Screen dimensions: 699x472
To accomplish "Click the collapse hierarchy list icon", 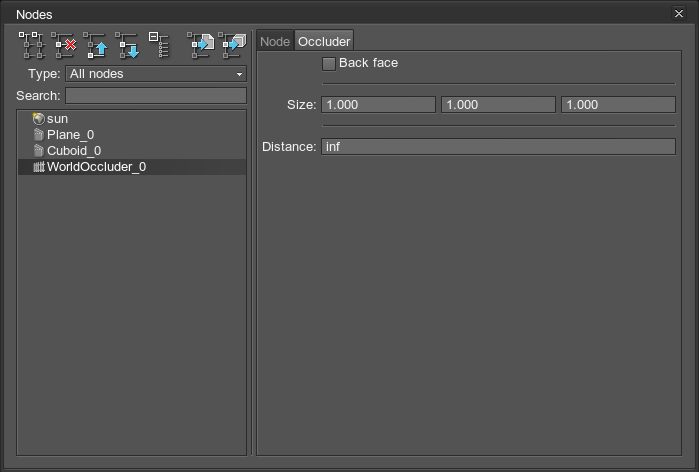I will (x=159, y=45).
